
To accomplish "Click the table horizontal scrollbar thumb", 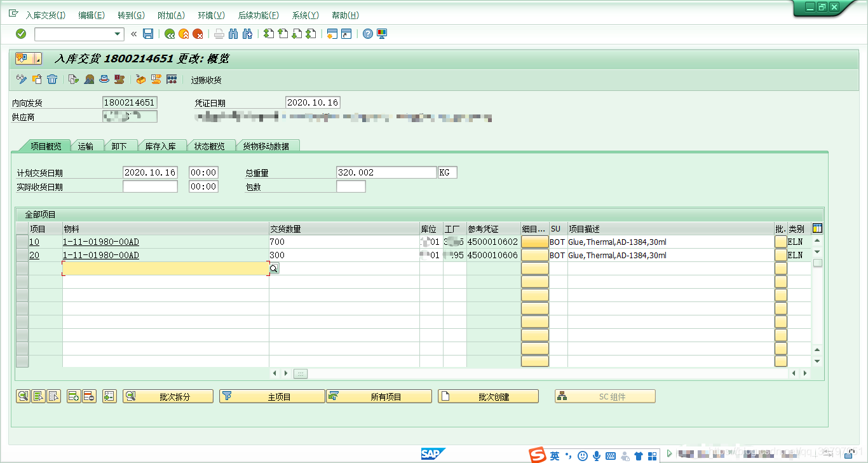I will (x=301, y=374).
